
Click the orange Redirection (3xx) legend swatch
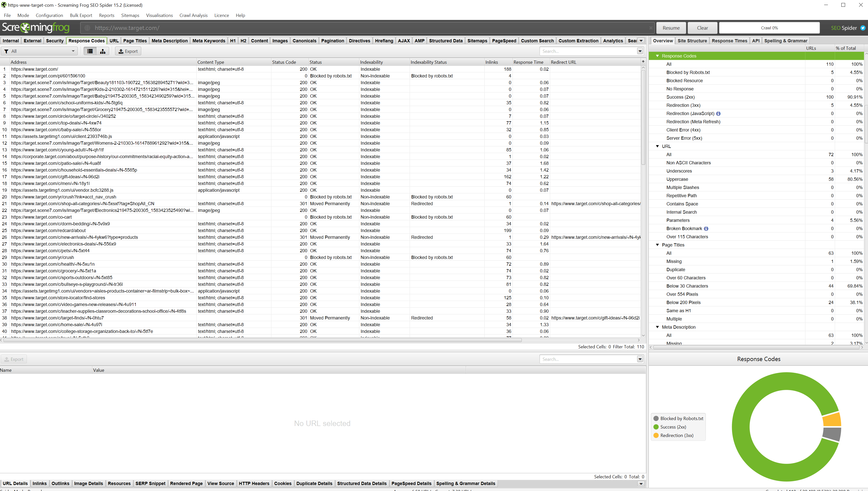pos(656,435)
